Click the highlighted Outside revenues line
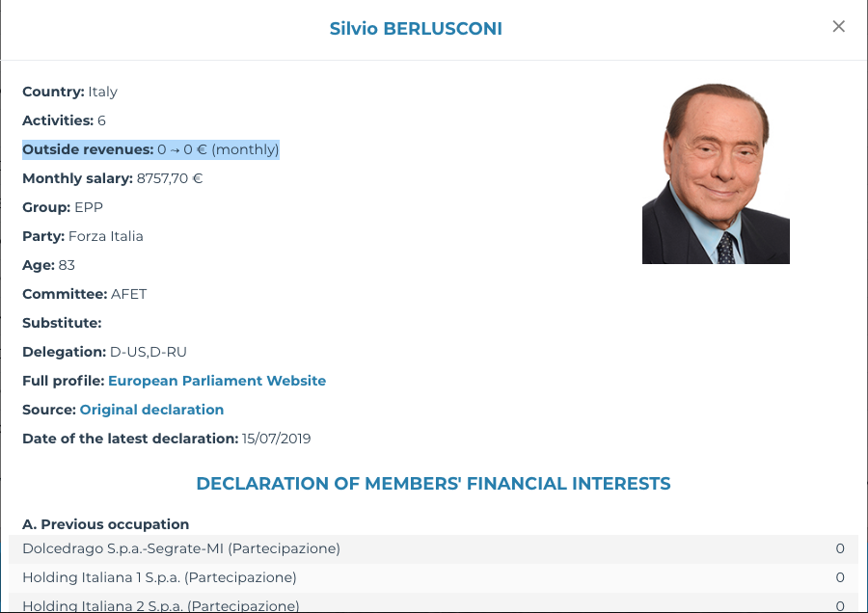The height and width of the screenshot is (613, 868). coord(150,149)
